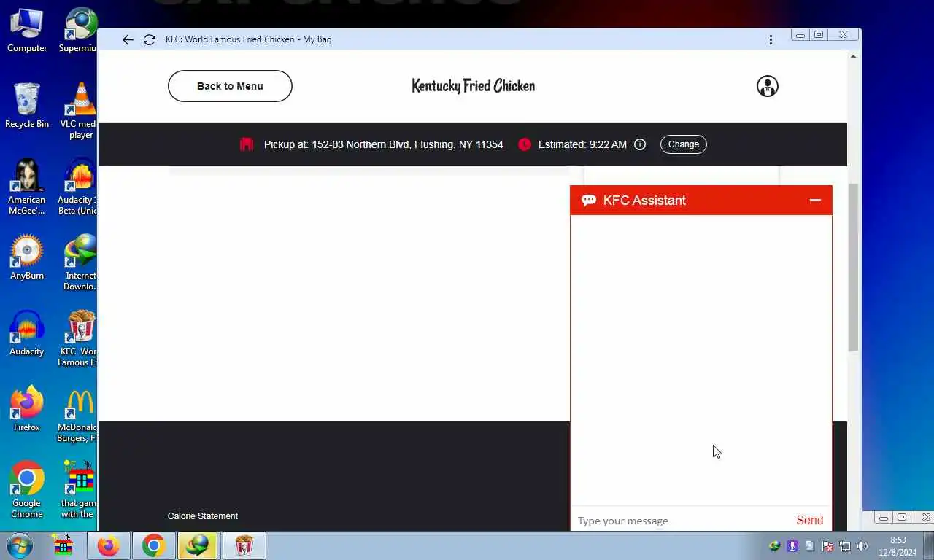This screenshot has height=560, width=934.
Task: Open Internet Download Manager taskbar button
Action: 199,545
